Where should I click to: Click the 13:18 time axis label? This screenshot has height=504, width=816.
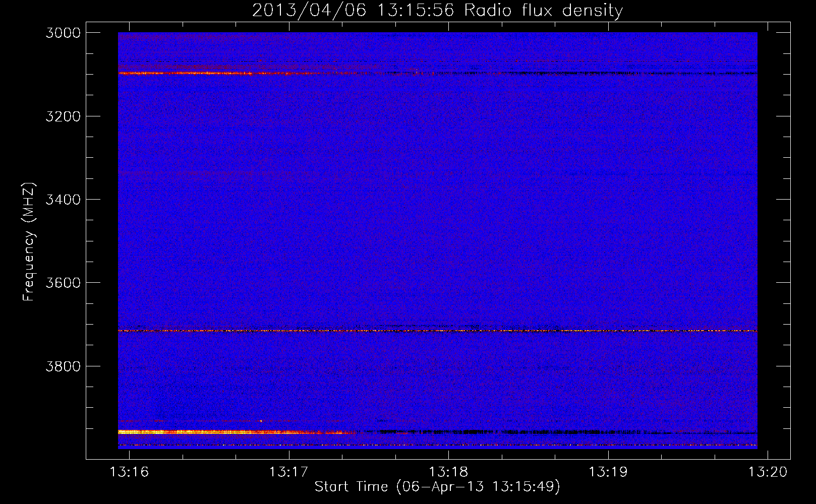point(448,472)
